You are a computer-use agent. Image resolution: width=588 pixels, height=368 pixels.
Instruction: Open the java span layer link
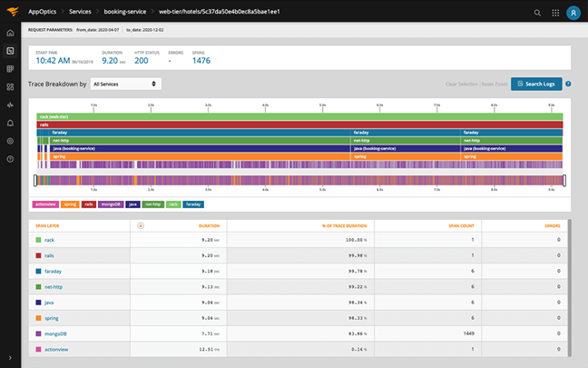(x=49, y=303)
